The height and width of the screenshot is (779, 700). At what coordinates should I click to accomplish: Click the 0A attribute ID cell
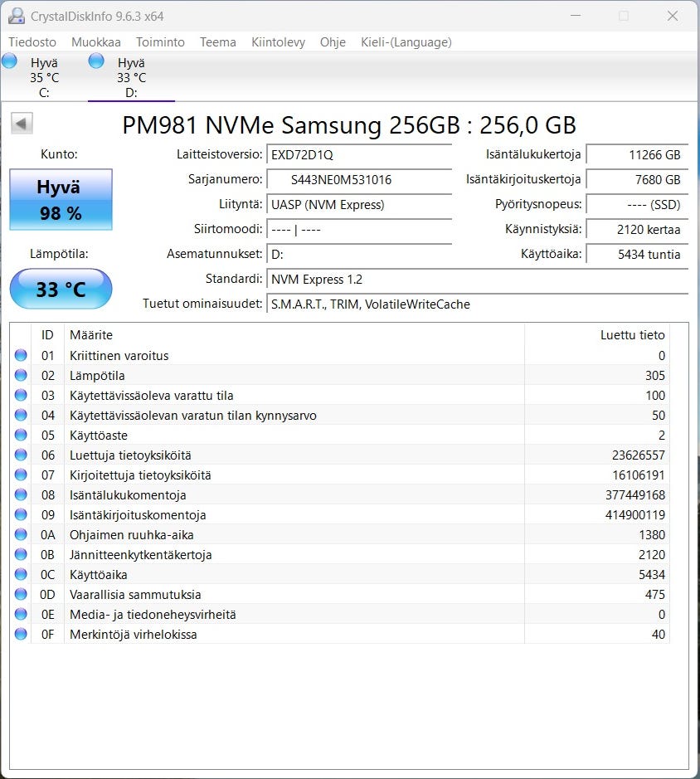(x=48, y=534)
